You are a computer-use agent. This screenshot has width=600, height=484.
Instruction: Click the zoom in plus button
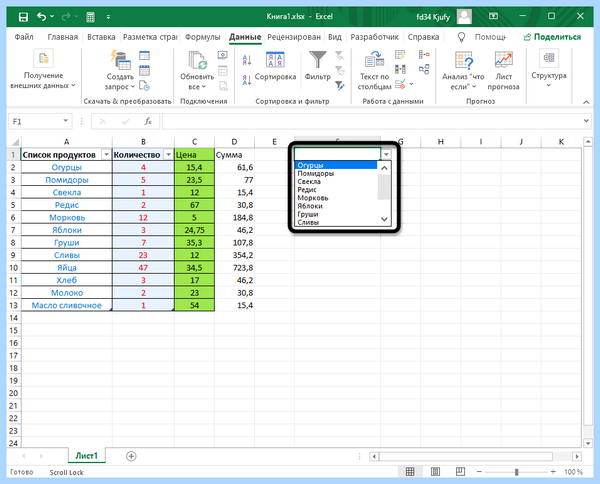[553, 472]
